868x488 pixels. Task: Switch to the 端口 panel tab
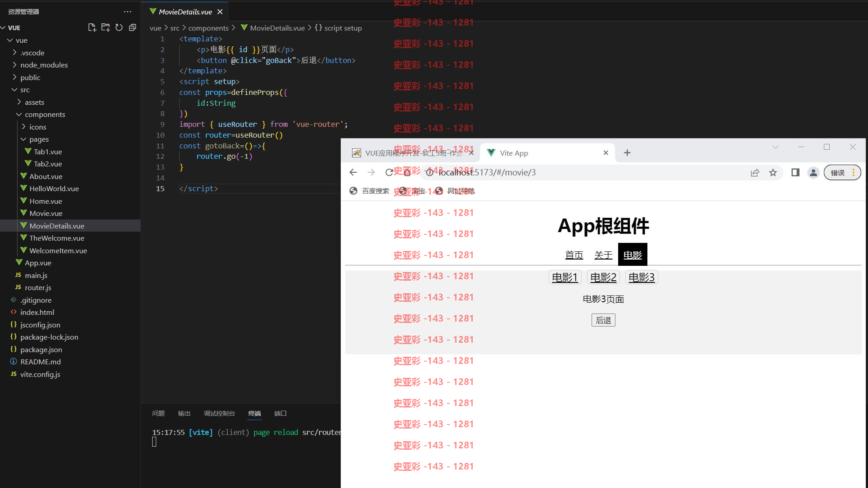coord(280,413)
